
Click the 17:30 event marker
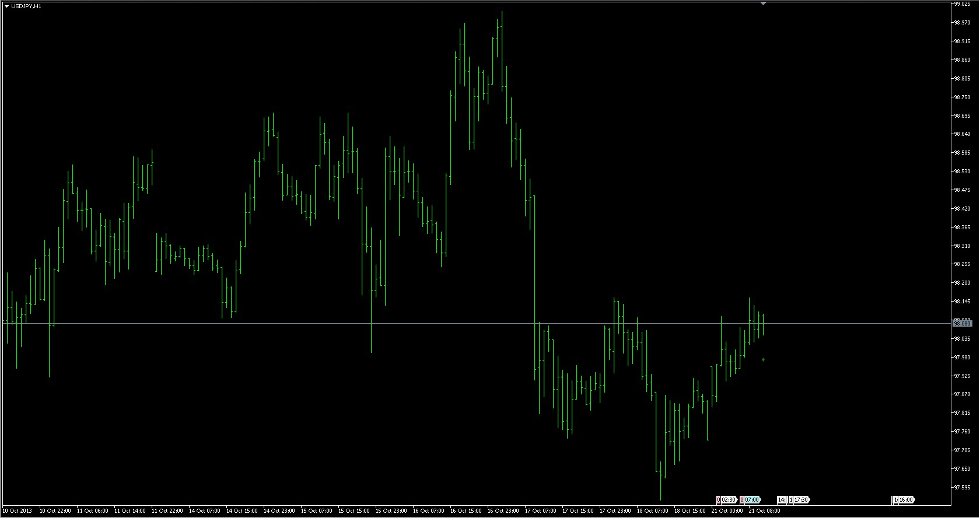tap(801, 500)
